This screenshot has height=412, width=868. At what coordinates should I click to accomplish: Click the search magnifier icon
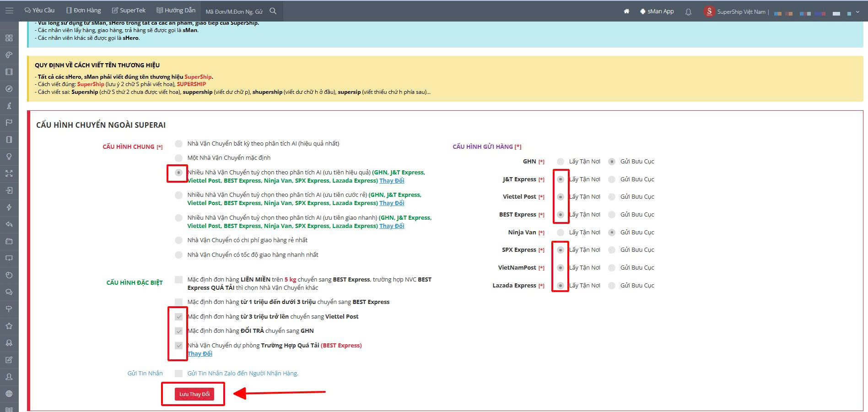click(x=273, y=11)
